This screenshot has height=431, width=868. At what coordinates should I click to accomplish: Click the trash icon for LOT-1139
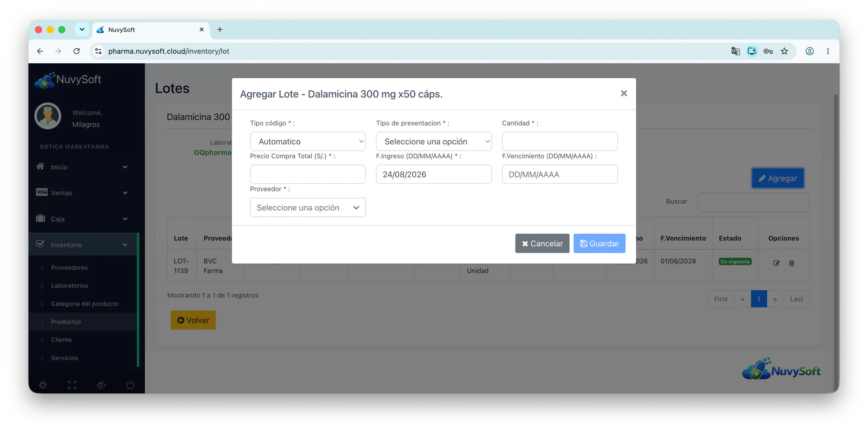792,263
